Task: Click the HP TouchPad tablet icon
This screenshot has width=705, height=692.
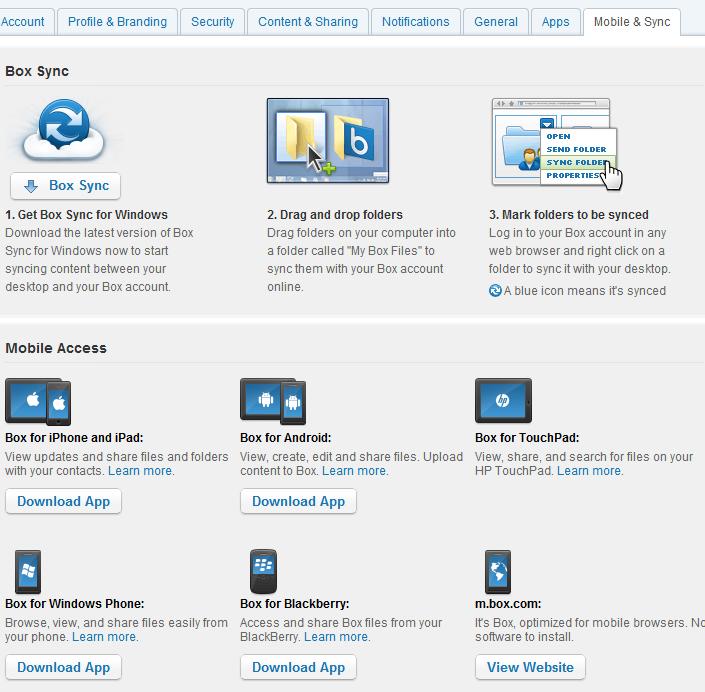Action: 503,400
